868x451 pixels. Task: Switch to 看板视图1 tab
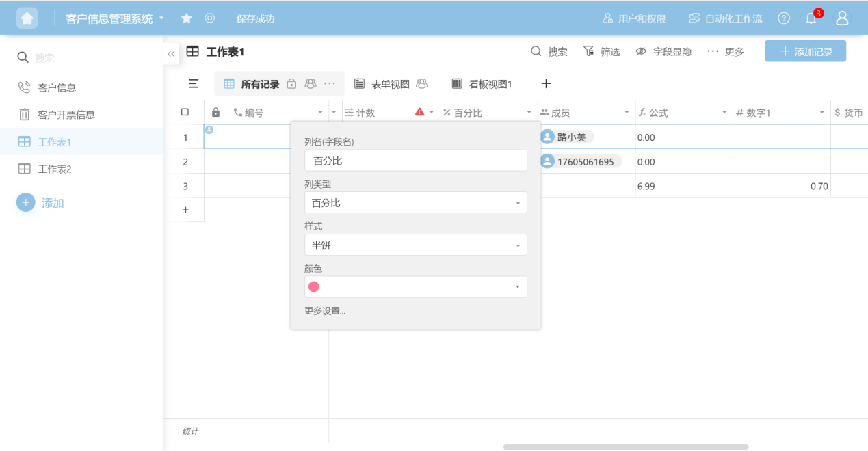coord(482,84)
